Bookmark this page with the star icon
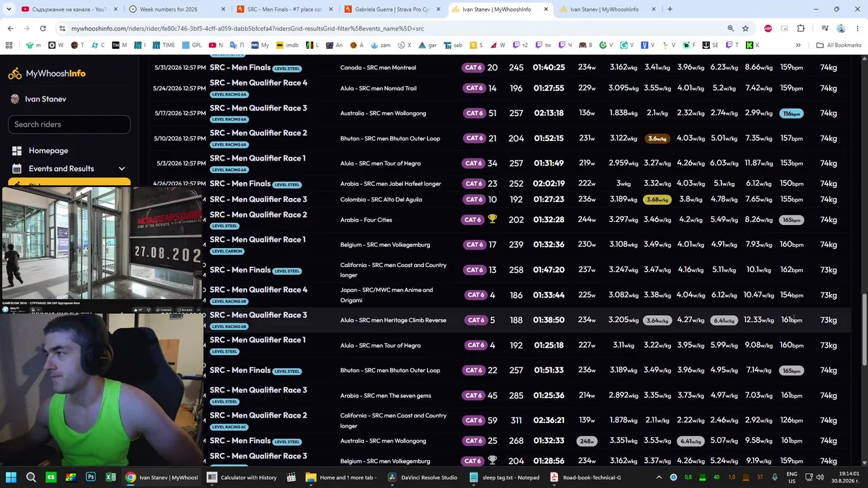Image resolution: width=868 pixels, height=488 pixels. [745, 28]
